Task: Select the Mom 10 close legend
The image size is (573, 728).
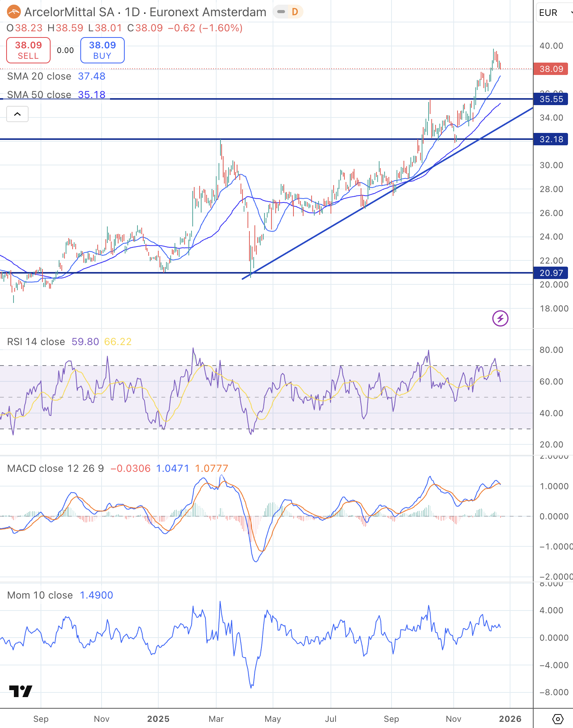Action: (40, 595)
